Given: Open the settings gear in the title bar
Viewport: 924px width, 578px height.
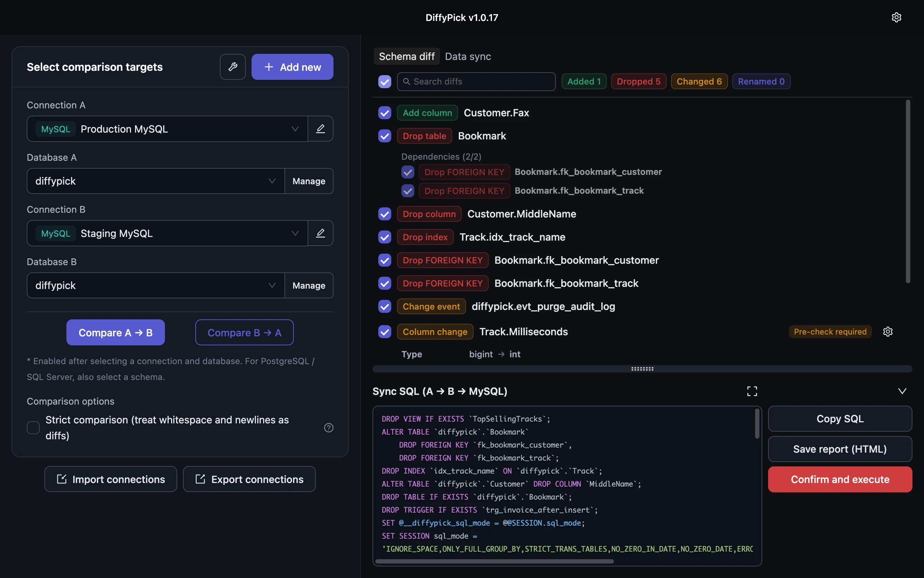Looking at the screenshot, I should [x=896, y=17].
